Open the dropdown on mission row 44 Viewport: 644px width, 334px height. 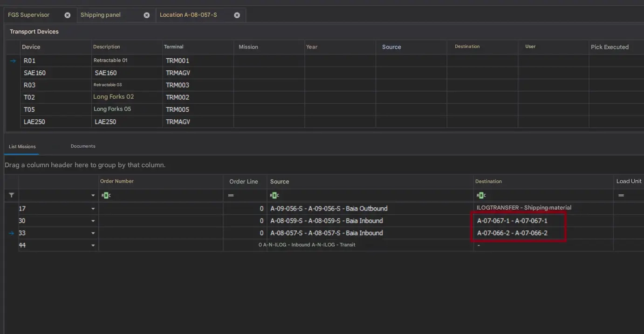coord(93,245)
